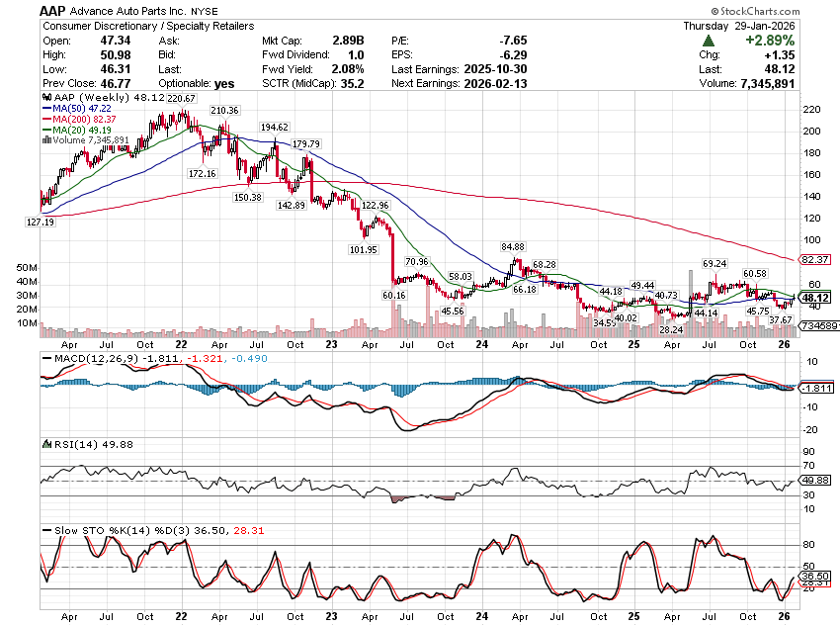
Task: Click the 82.37 MA(200) value tag
Action: point(812,259)
